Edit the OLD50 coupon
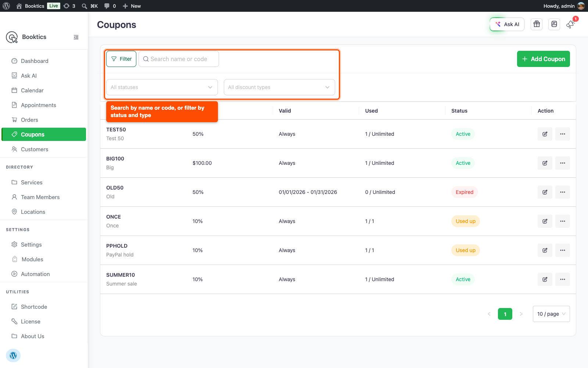This screenshot has height=368, width=588. coord(545,192)
